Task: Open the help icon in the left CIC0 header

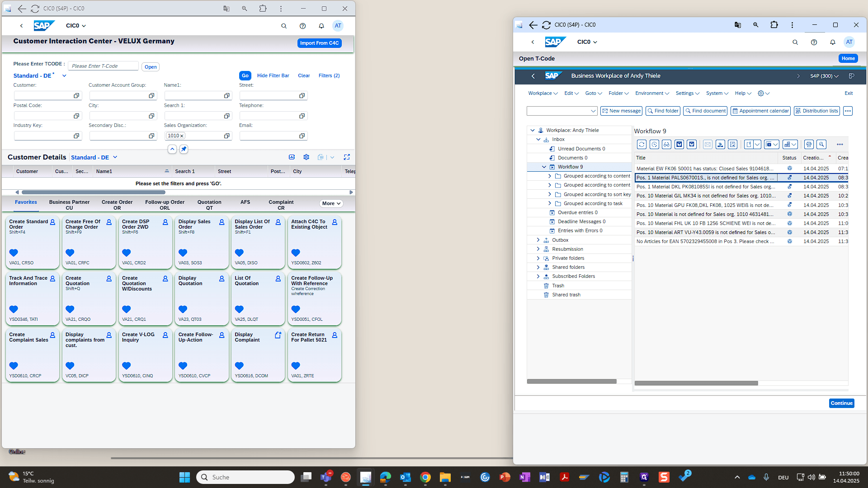Action: (303, 26)
